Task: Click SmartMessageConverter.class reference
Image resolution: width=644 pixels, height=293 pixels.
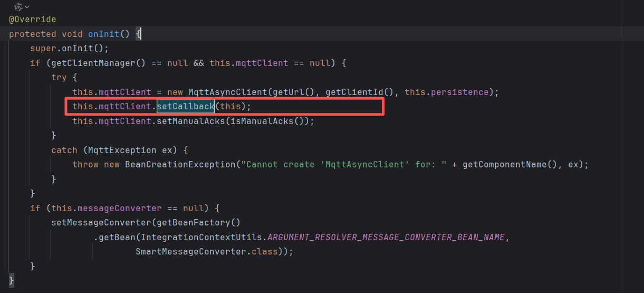Action: [x=206, y=251]
